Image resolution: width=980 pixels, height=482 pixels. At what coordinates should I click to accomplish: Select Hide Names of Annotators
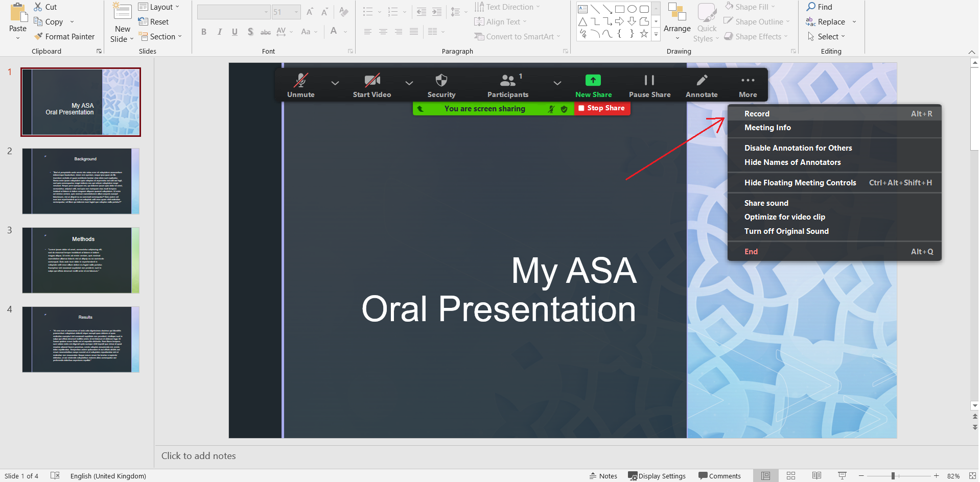coord(834,162)
